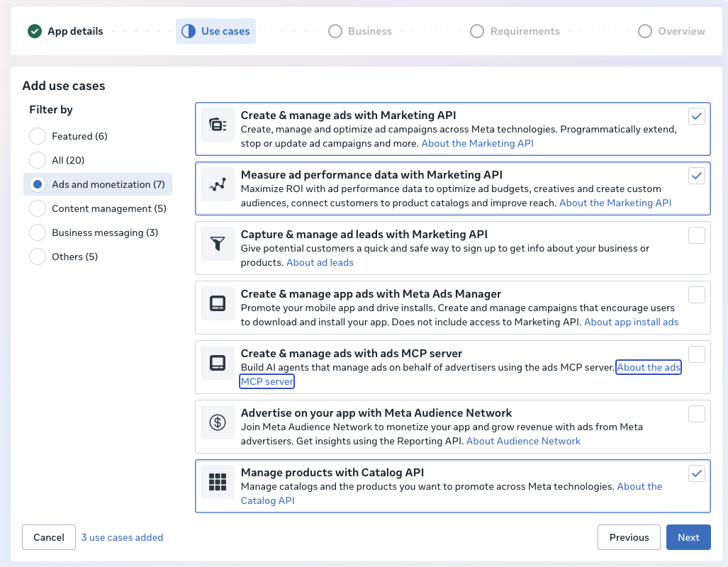Open the About the Catalog API link
The height and width of the screenshot is (567, 728).
click(x=639, y=487)
